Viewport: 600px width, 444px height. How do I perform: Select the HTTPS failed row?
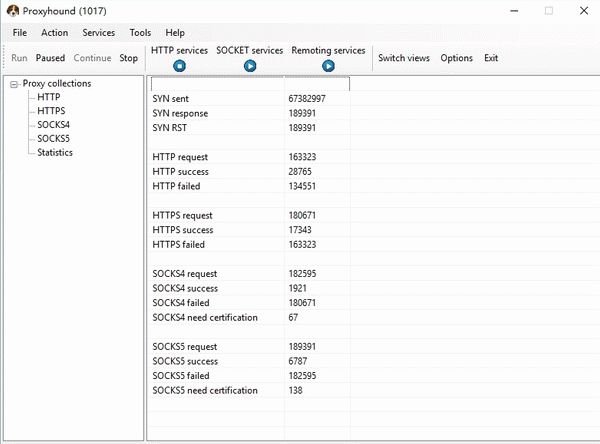(250, 245)
